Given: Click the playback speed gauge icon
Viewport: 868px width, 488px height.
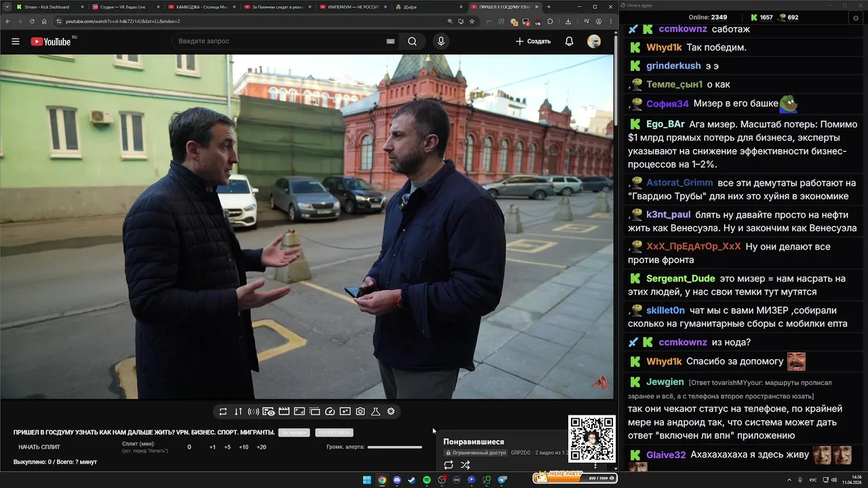Looking at the screenshot, I should pyautogui.click(x=330, y=411).
